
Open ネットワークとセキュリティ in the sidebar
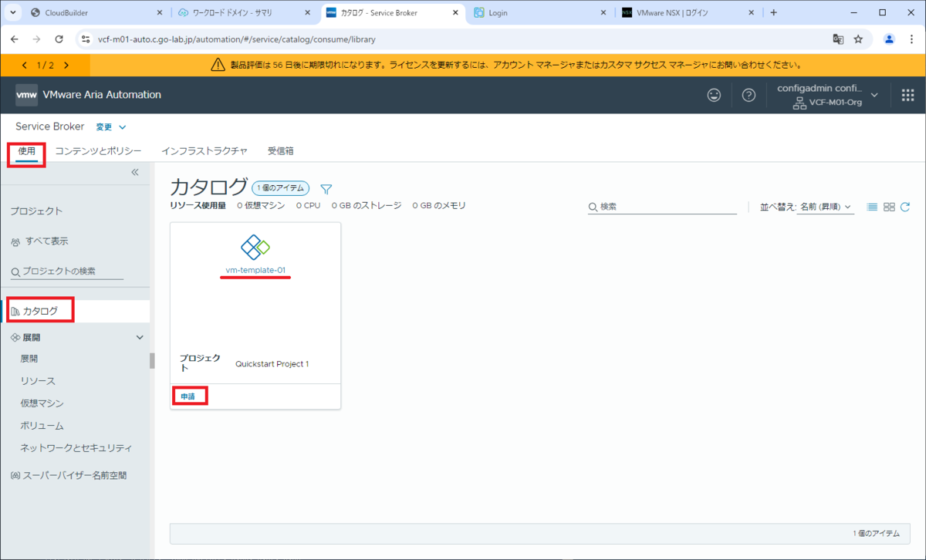76,448
